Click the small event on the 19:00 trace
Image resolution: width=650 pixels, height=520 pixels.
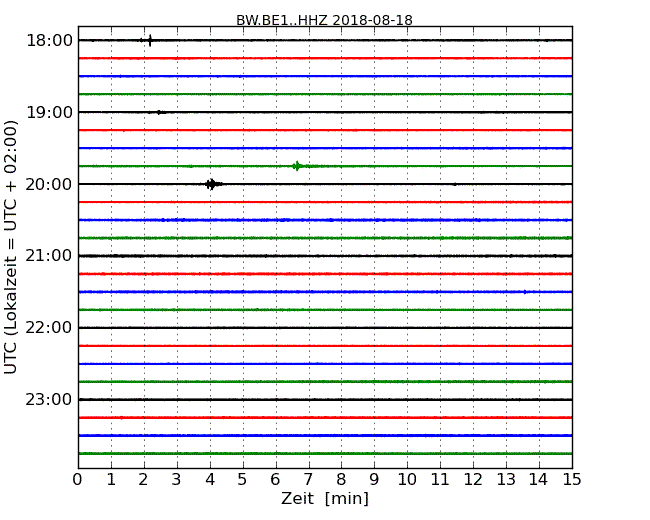point(160,112)
